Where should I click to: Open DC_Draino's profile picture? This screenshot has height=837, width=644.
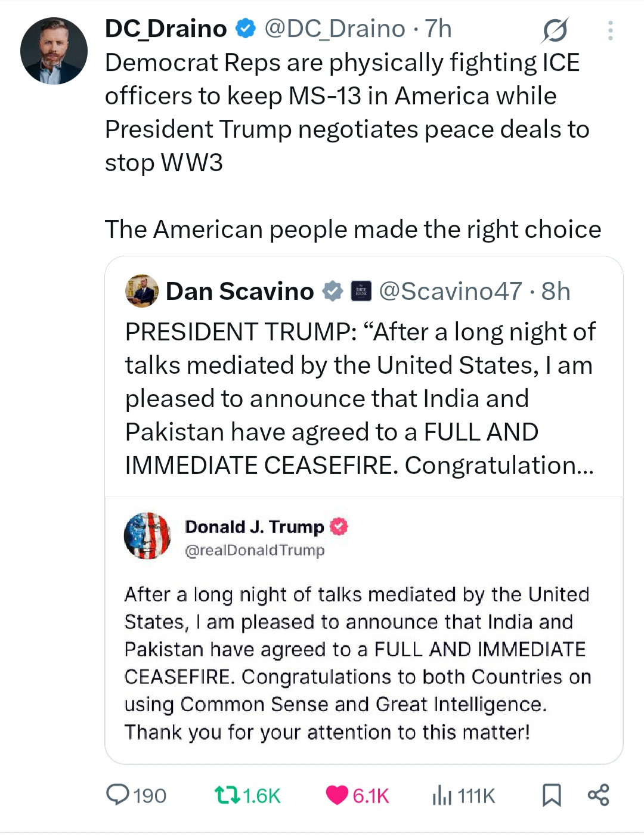(54, 51)
